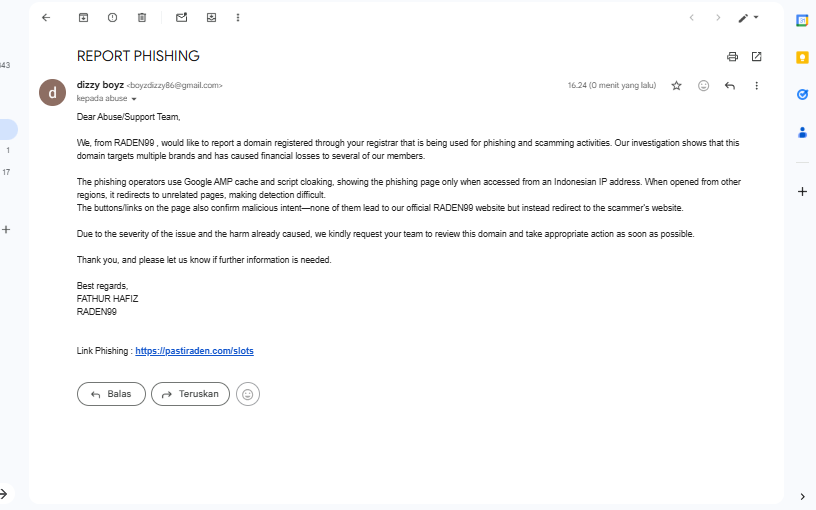Go back to the inbox list
The image size is (816, 510).
click(x=46, y=17)
